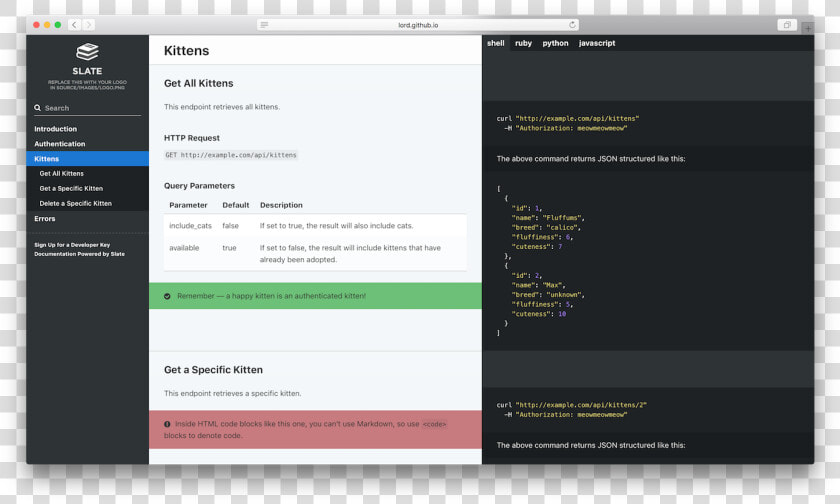Screen dimensions: 840x504
Task: Click the Safari back arrow button
Action: (74, 25)
